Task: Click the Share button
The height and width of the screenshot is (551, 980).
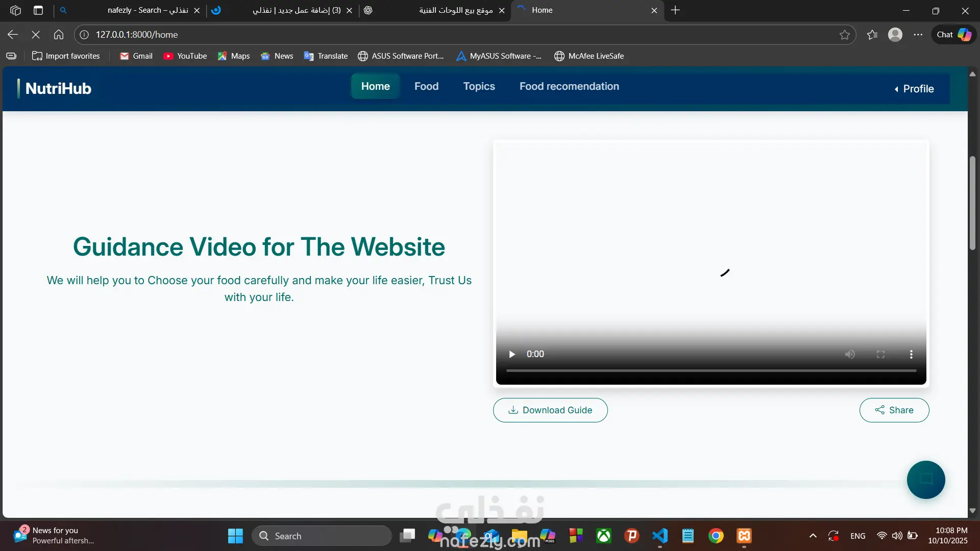Action: click(x=894, y=410)
